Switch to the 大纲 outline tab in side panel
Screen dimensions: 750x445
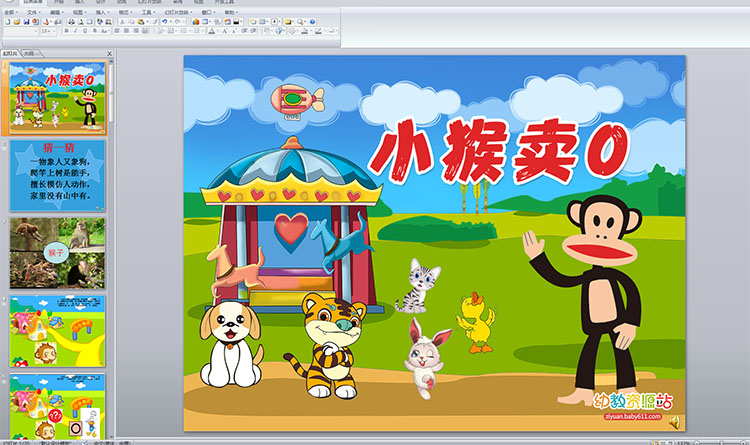pyautogui.click(x=30, y=53)
